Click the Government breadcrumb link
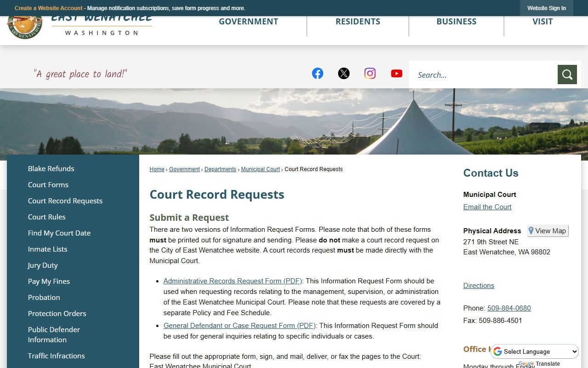The width and height of the screenshot is (588, 368). tap(184, 169)
